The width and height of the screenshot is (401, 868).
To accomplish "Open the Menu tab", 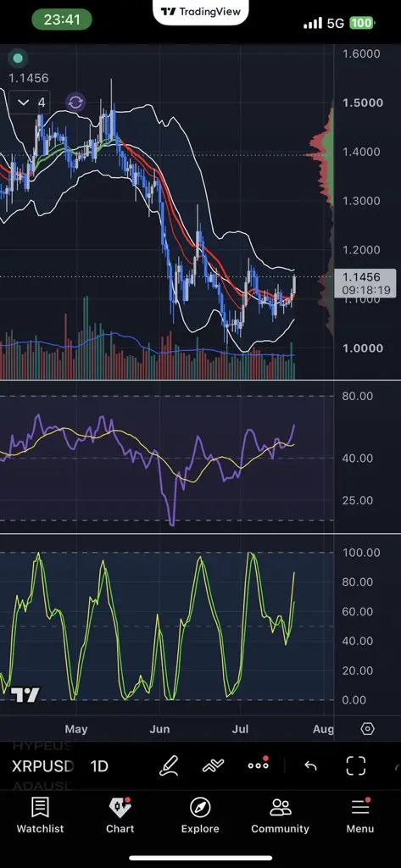I will (x=360, y=815).
